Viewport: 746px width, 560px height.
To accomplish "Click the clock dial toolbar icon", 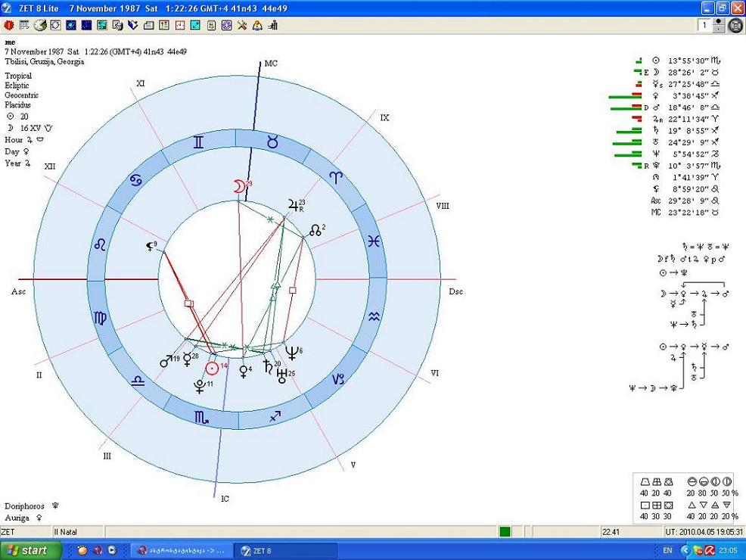I will pos(39,25).
